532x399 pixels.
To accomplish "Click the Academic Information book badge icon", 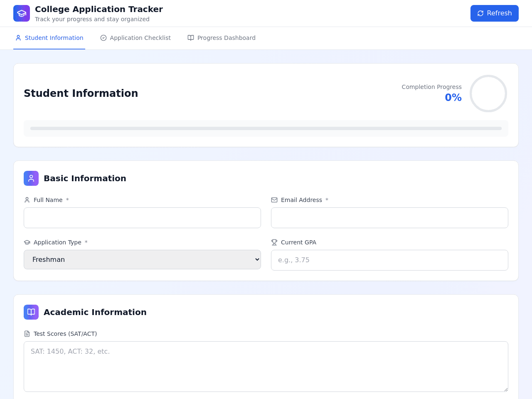I will click(x=31, y=312).
